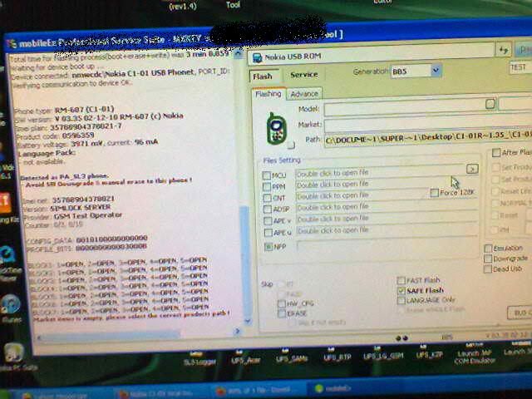Toggle the NFP checkbox
The width and height of the screenshot is (532, 399).
click(268, 247)
